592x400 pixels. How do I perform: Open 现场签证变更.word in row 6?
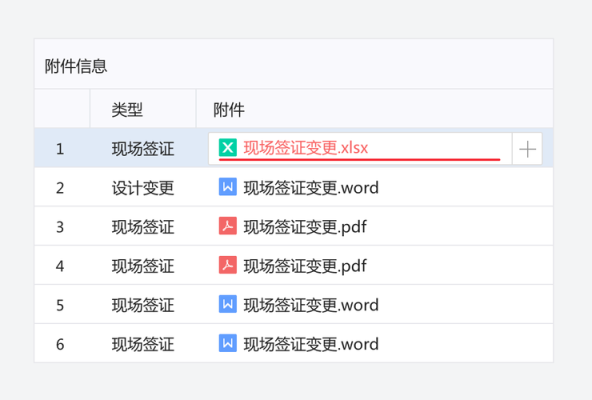(311, 344)
